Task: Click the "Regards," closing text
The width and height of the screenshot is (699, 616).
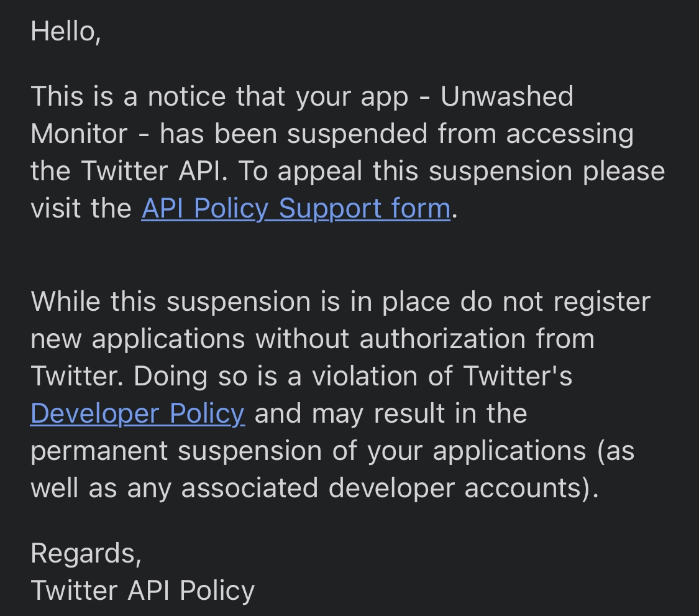Action: (x=86, y=554)
